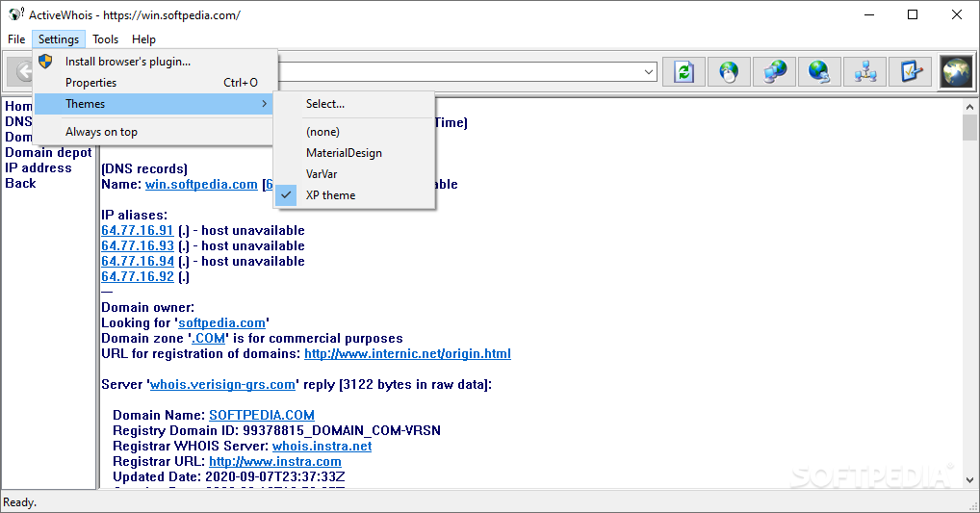
Task: Click the checkmark with pencil toolbar icon
Action: 911,72
